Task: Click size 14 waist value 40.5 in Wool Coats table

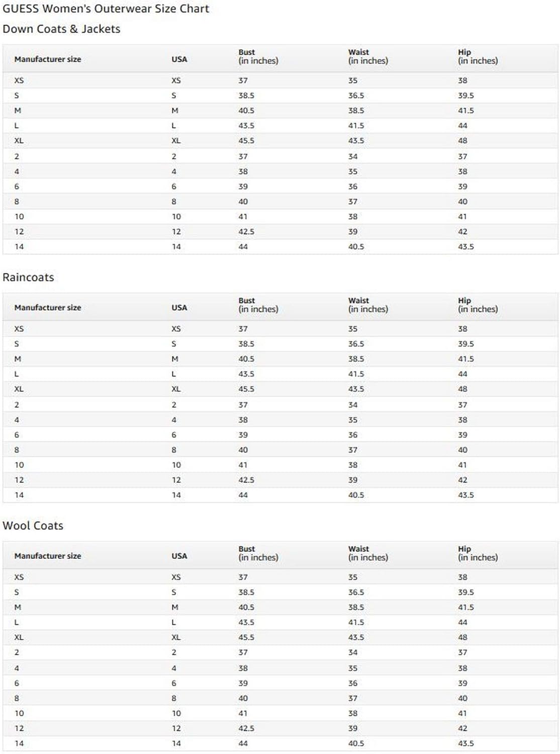Action: [356, 743]
